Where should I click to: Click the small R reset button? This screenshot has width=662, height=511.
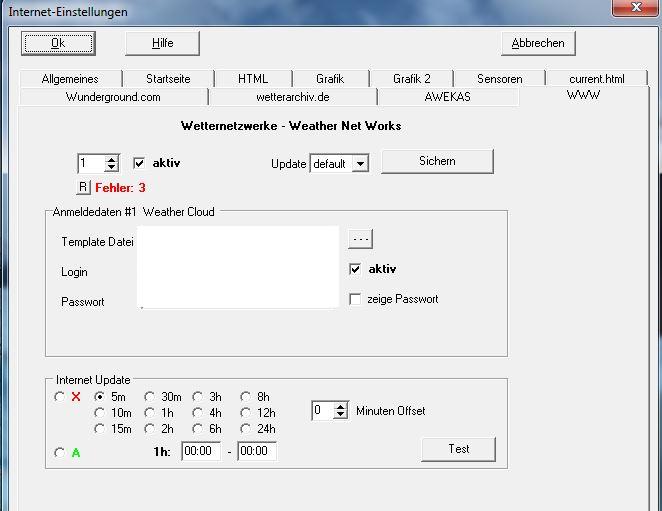click(83, 187)
